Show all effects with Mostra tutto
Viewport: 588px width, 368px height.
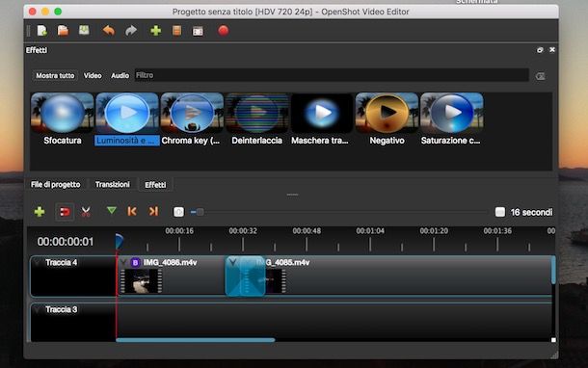pos(55,76)
